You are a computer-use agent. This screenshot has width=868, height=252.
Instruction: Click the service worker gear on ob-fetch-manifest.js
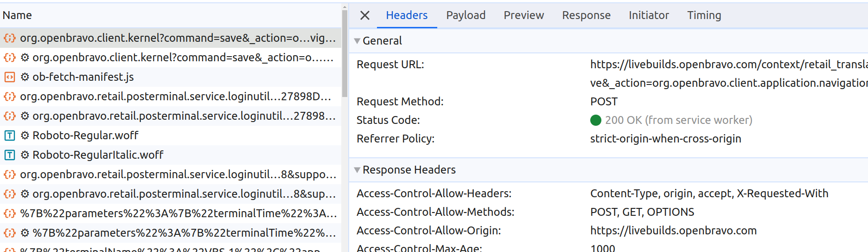pyautogui.click(x=25, y=77)
